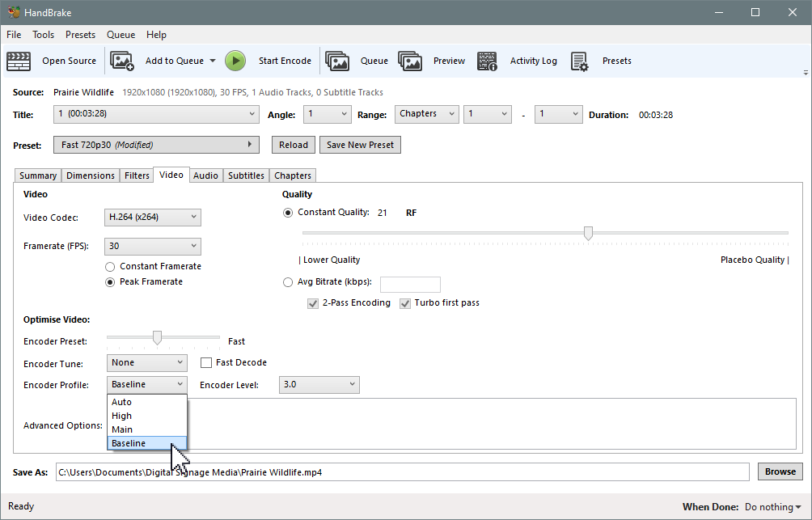The height and width of the screenshot is (520, 812).
Task: Click the Avg Bitrate input field
Action: pyautogui.click(x=410, y=285)
